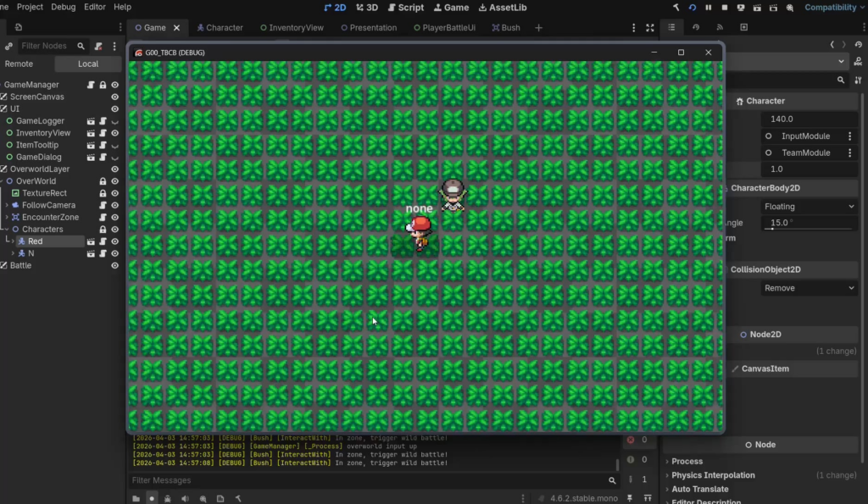Open the Compatibility renderer dropdown
The width and height of the screenshot is (868, 504).
point(834,7)
